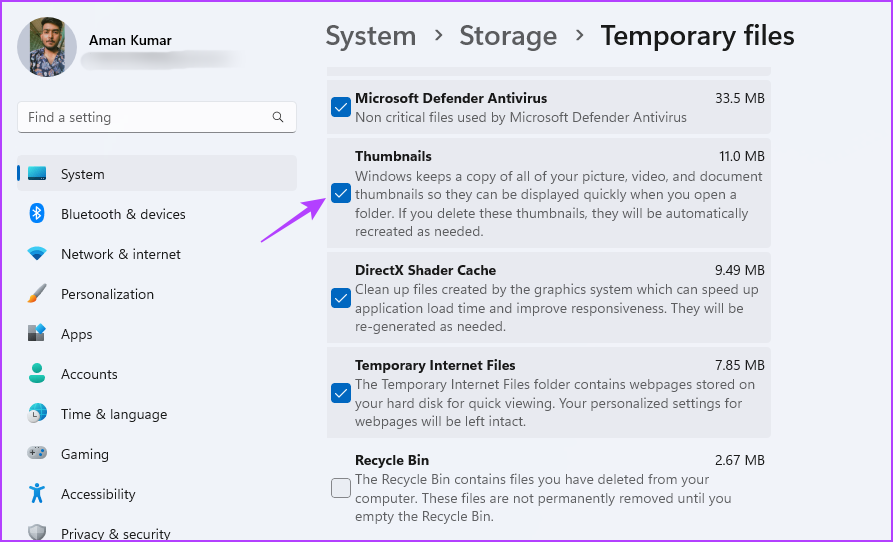Uncheck the Thumbnails checkbox
893x542 pixels.
341,194
